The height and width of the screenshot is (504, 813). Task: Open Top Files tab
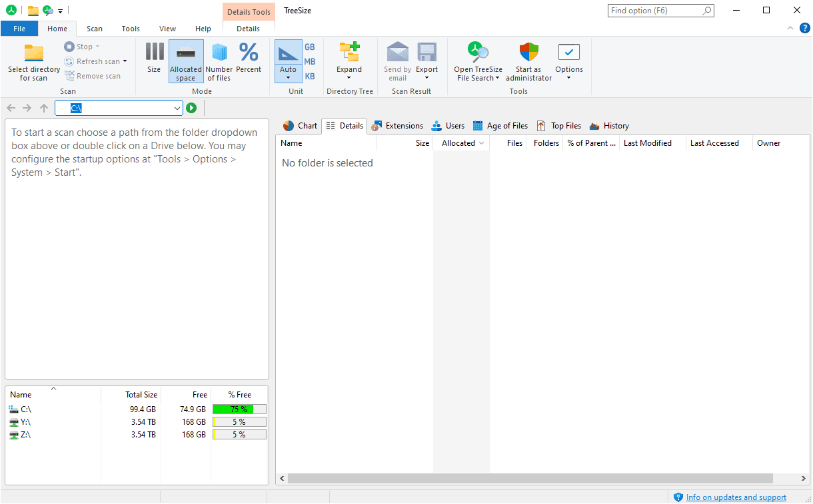coord(558,126)
